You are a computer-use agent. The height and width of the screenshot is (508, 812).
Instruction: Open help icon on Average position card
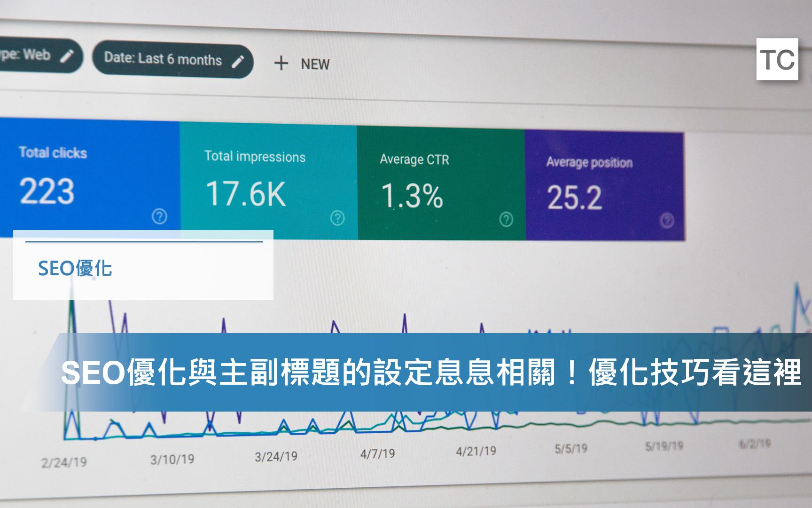(x=667, y=220)
